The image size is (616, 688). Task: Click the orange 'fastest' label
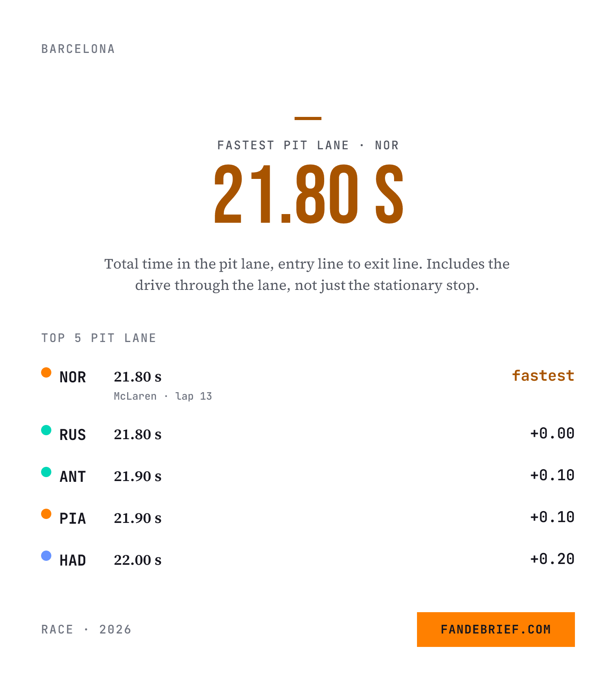coord(543,376)
